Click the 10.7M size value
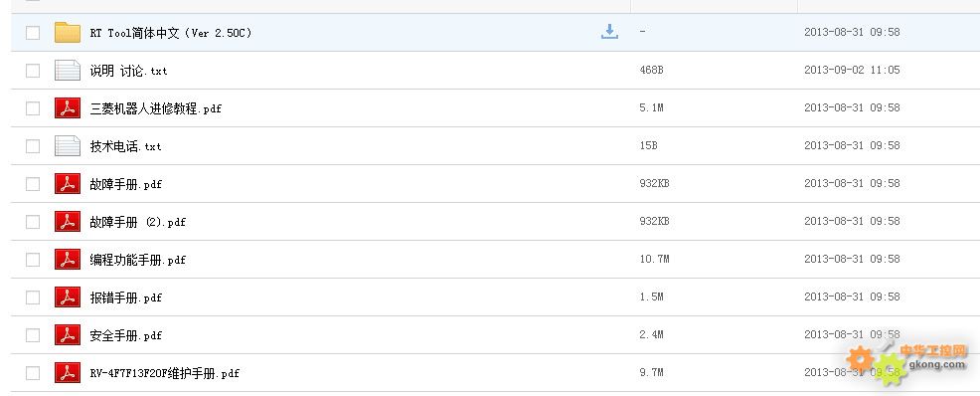 pyautogui.click(x=654, y=259)
